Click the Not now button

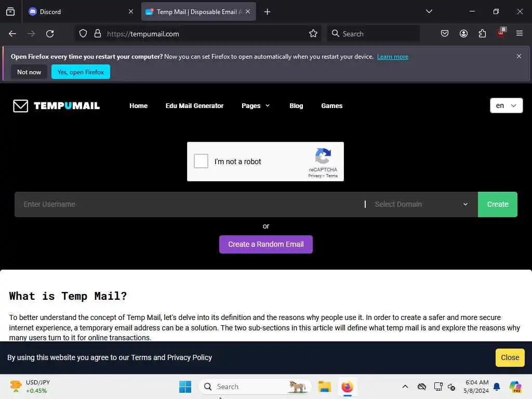tap(29, 72)
